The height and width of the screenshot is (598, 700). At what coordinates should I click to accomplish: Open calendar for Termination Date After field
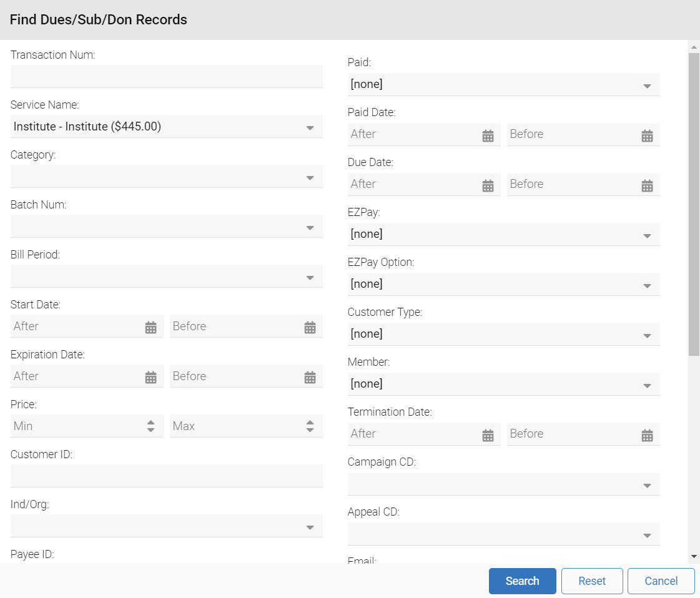point(488,434)
